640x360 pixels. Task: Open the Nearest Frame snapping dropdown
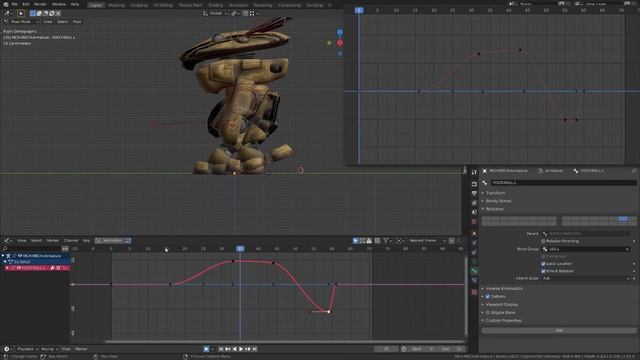[x=427, y=241]
